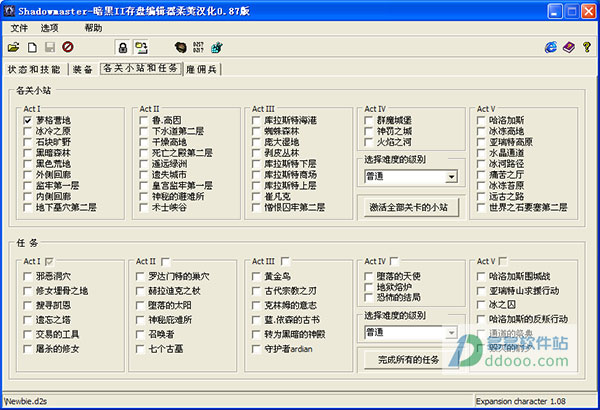Open the 文件 menu
The height and width of the screenshot is (410, 600).
19,28
